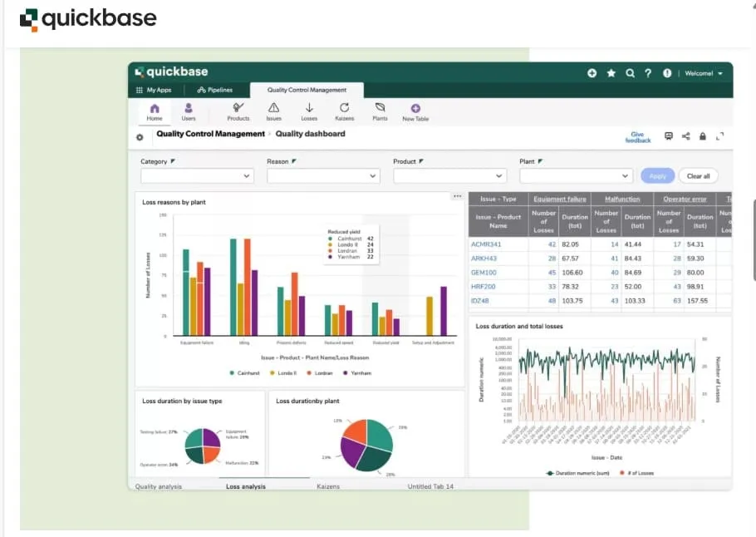Image resolution: width=756 pixels, height=537 pixels.
Task: Open the Products table icon
Action: (x=238, y=112)
